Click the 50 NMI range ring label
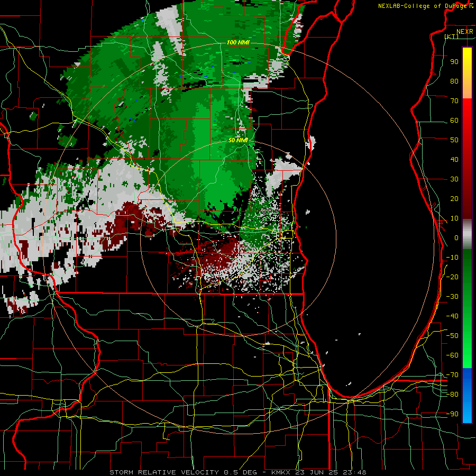476x476 pixels. click(x=237, y=140)
